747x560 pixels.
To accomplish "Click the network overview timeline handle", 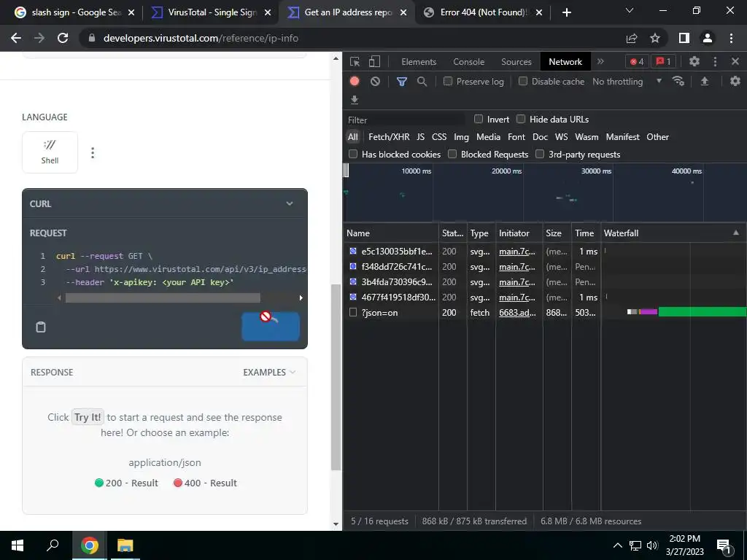I will [347, 170].
